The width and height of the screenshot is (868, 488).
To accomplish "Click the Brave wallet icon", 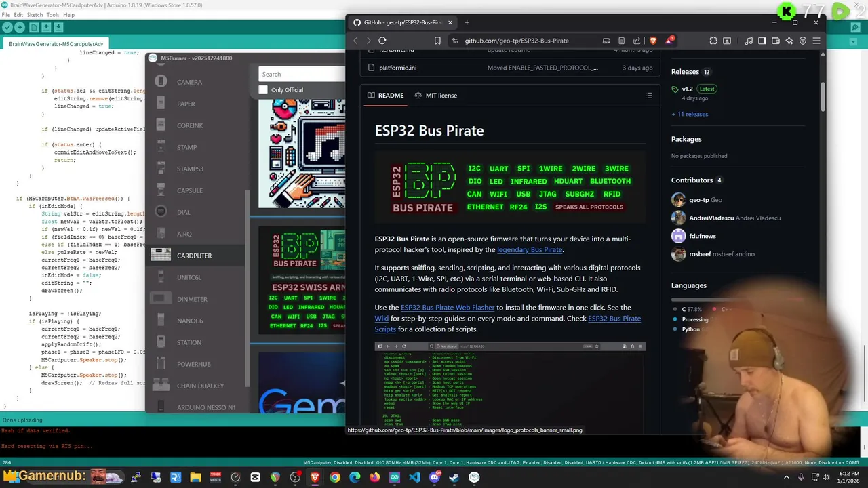I will click(776, 41).
